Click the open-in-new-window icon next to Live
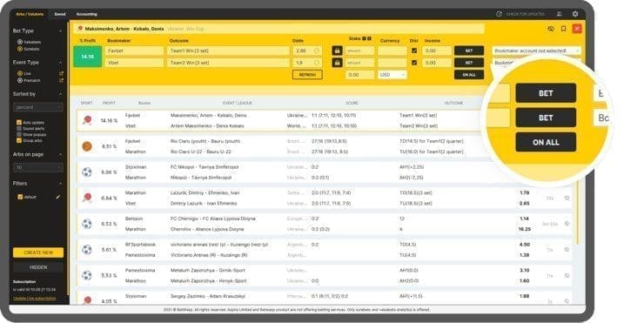The height and width of the screenshot is (323, 644). coord(61,73)
